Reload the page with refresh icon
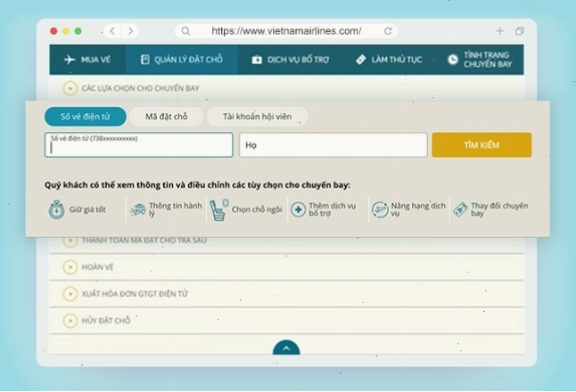Screen dimensions: 576x392 click(388, 31)
